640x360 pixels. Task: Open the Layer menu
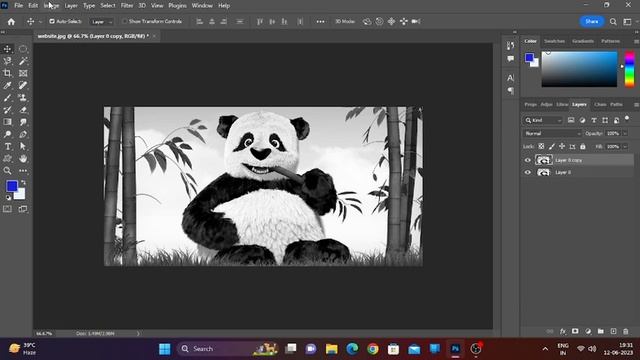(71, 6)
